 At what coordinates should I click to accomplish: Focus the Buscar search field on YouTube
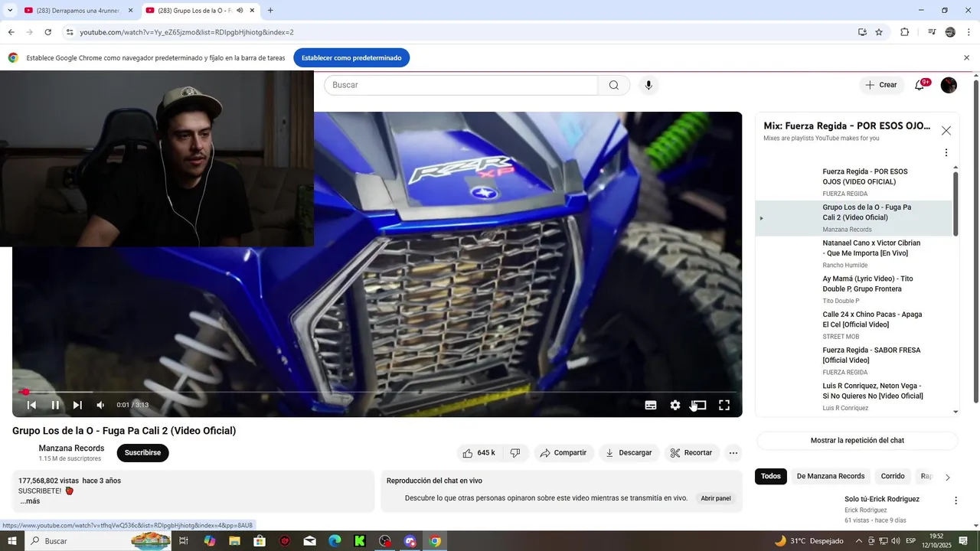(461, 85)
